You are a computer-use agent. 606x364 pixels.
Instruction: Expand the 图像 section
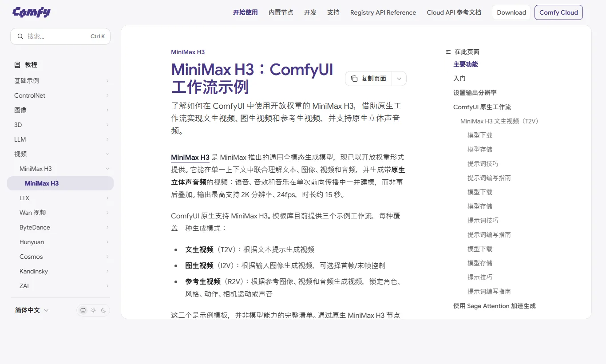(60, 110)
